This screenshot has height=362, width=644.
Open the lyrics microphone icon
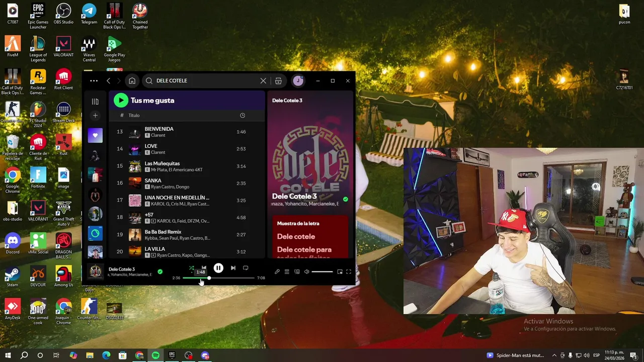pos(277,271)
